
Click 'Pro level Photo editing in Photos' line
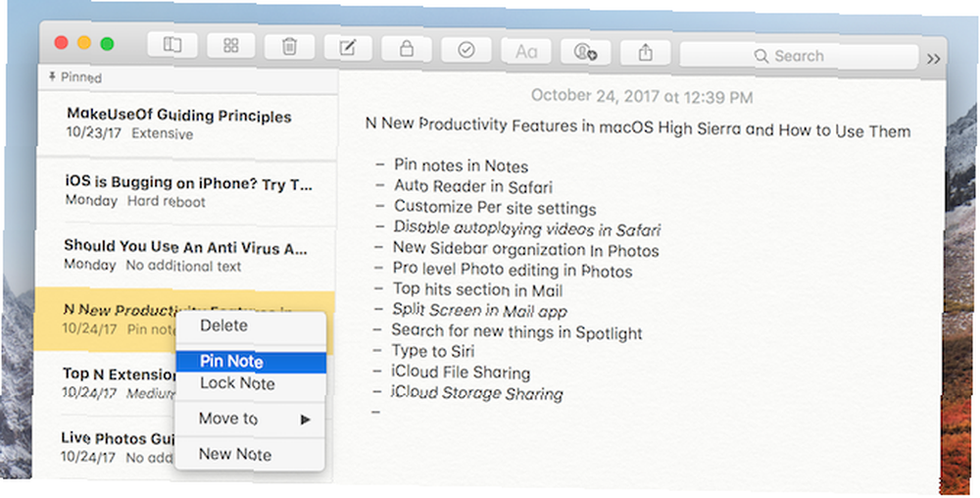512,270
